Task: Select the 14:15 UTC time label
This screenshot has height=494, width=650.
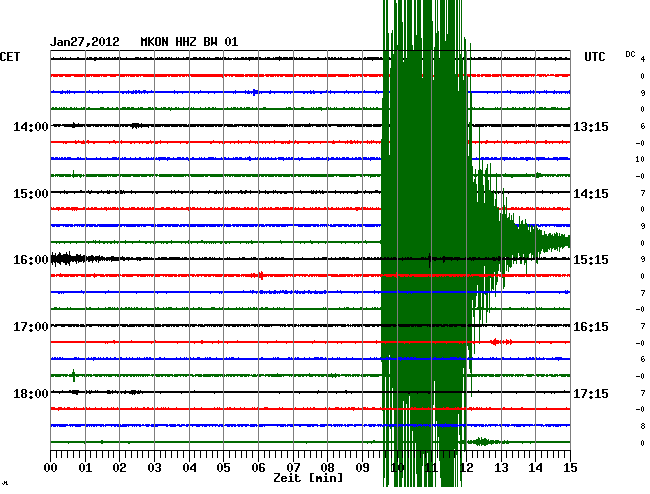Action: pos(591,194)
